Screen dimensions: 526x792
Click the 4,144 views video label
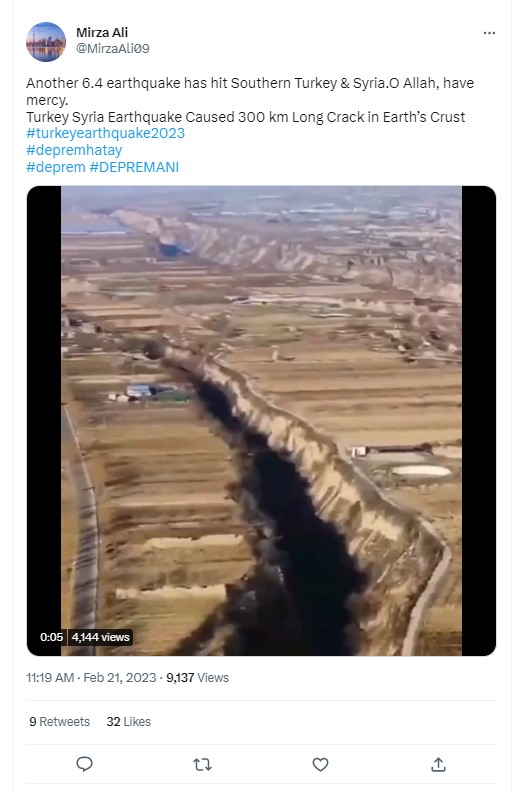pos(101,637)
